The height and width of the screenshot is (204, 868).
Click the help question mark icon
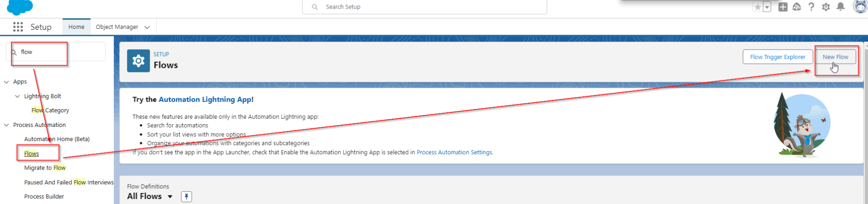pyautogui.click(x=811, y=7)
